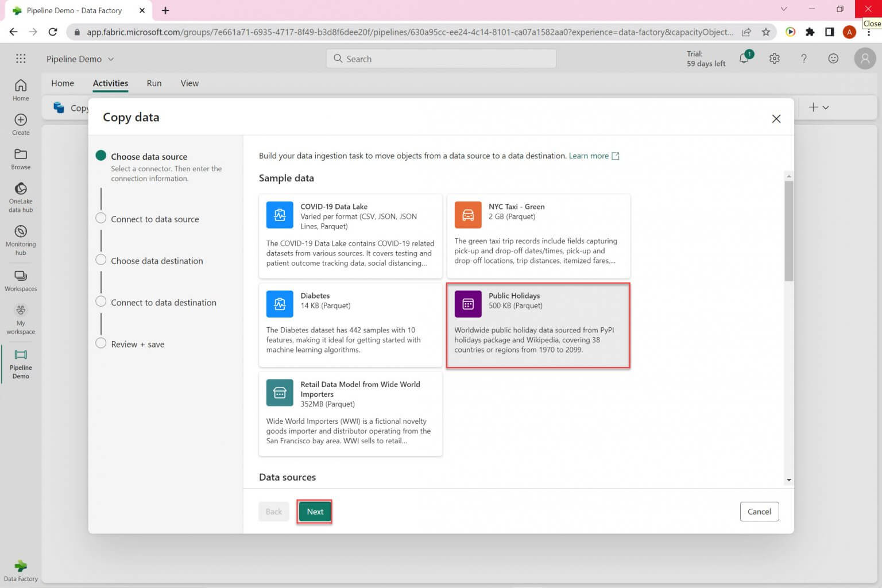Open the app launcher waffle icon

click(x=21, y=59)
